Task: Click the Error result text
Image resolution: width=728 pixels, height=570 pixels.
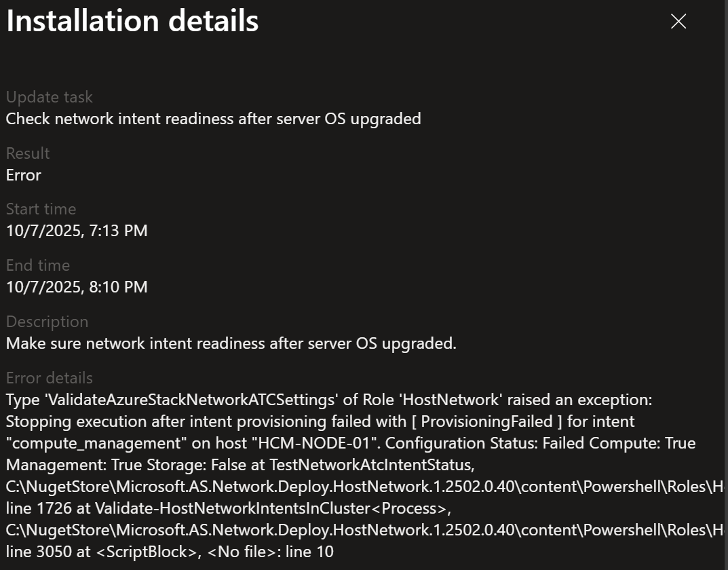Action: (23, 175)
